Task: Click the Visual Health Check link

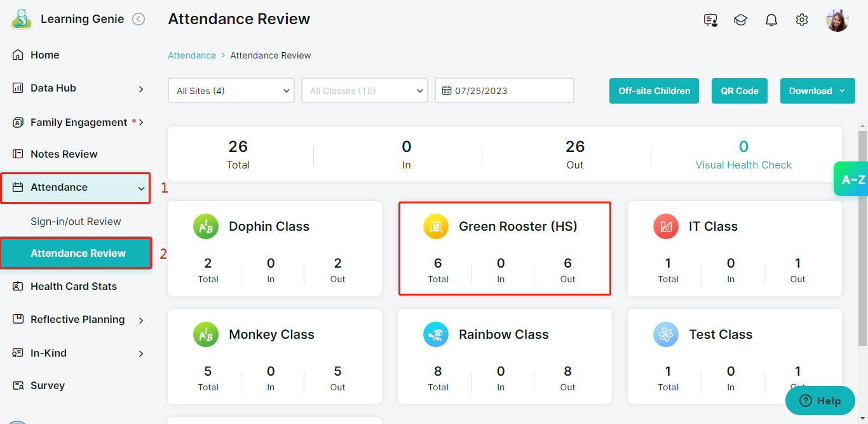Action: [x=743, y=165]
